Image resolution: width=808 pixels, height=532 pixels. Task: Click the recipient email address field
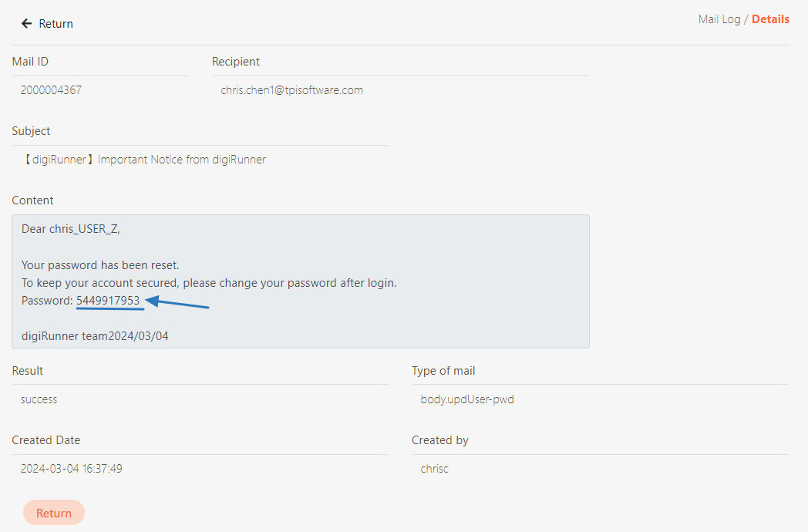(x=291, y=90)
